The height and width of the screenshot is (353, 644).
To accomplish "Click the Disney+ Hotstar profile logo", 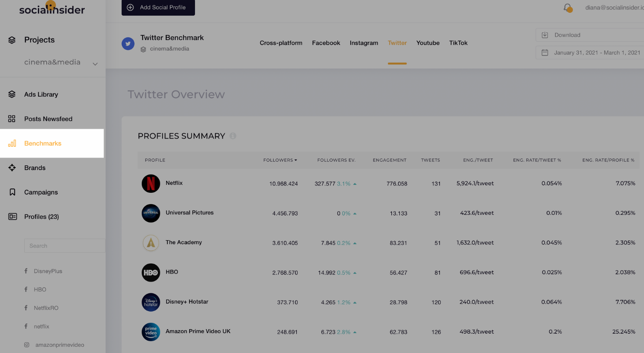I will point(151,302).
